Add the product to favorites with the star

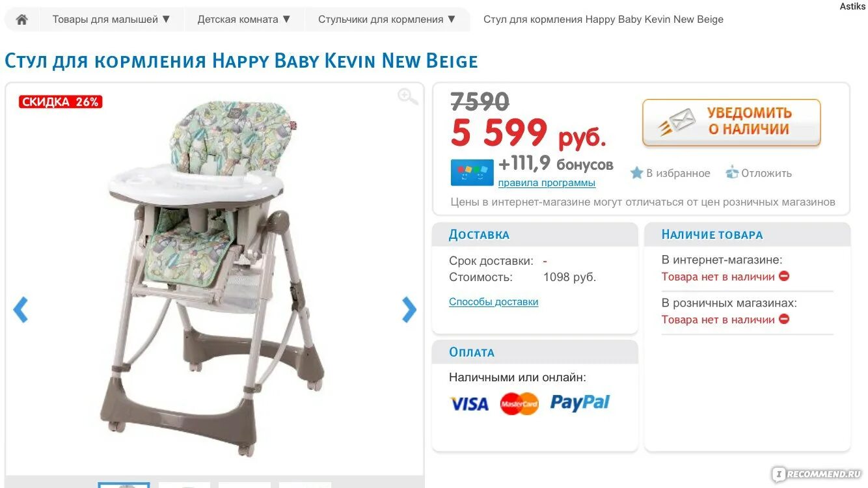tap(636, 173)
